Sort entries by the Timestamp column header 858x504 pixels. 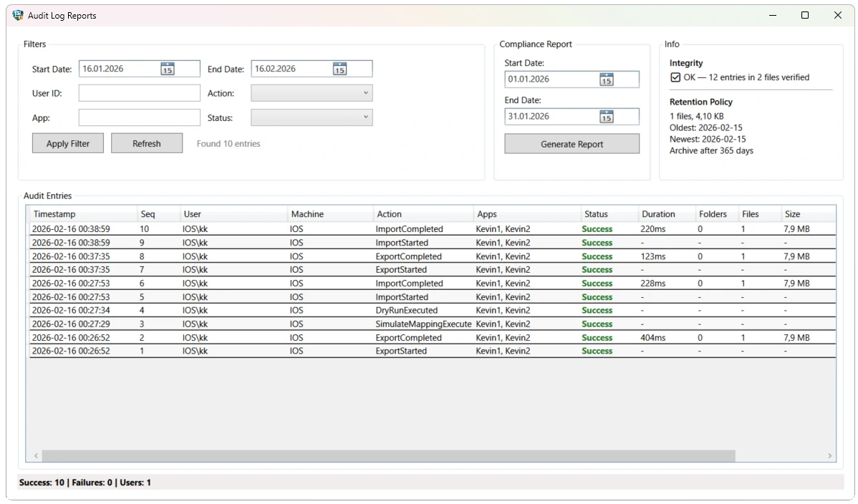[56, 213]
